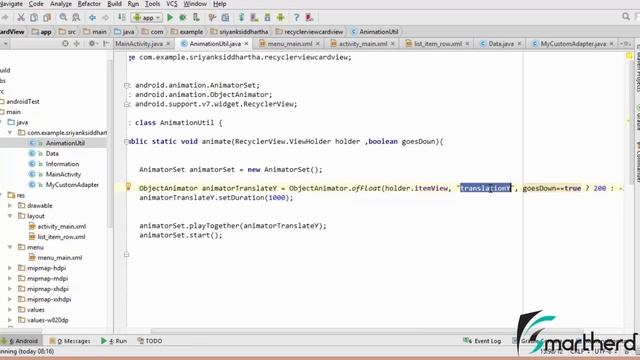Image resolution: width=640 pixels, height=360 pixels.
Task: Open the Build menu
Action: [114, 4]
